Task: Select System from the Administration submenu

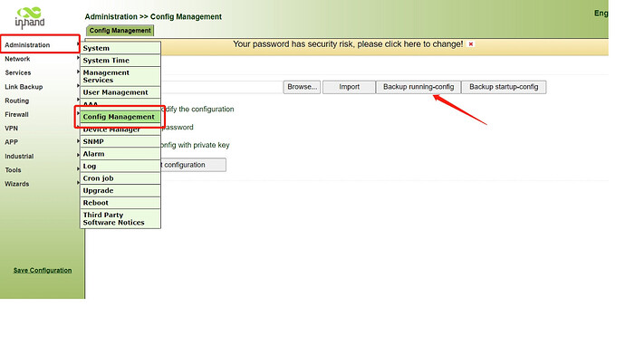Action: [x=120, y=48]
